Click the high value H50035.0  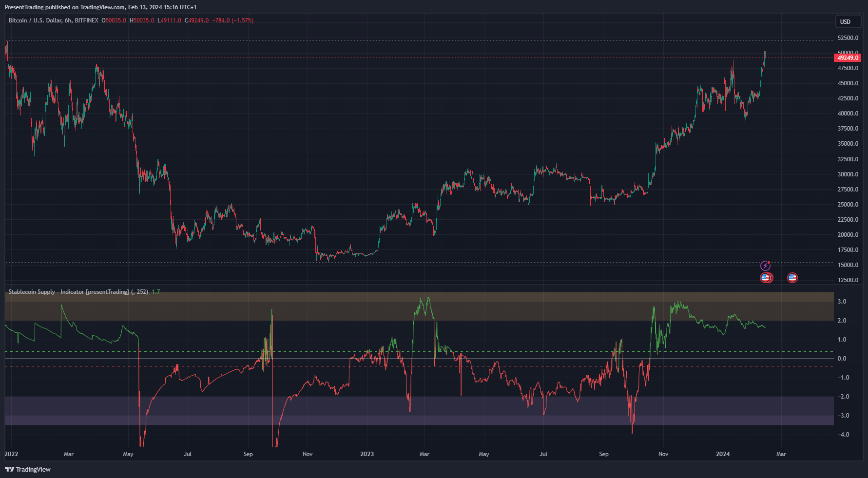pos(142,20)
